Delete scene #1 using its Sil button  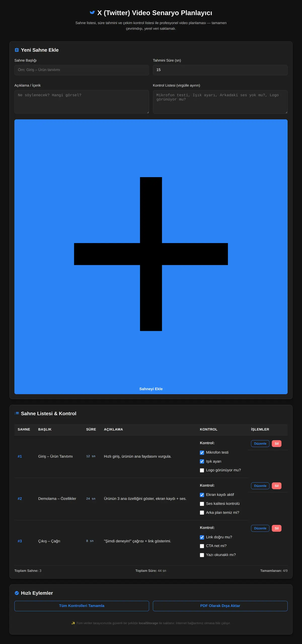[x=277, y=443]
